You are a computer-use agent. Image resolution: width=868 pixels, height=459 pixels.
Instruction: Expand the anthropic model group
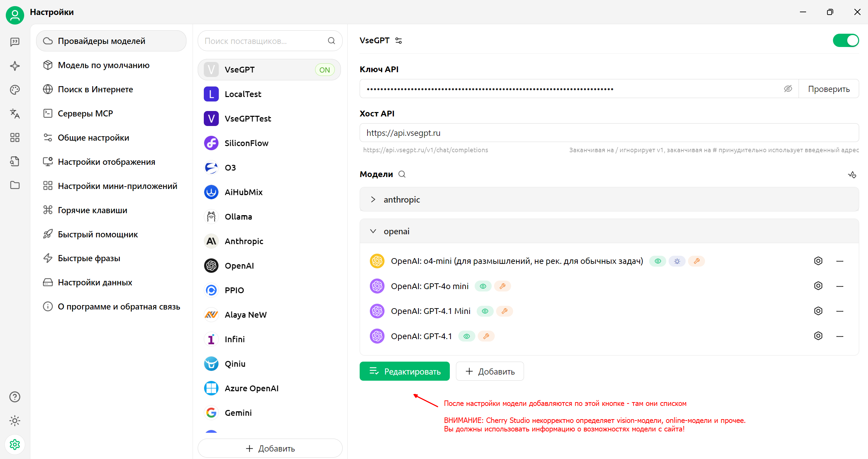(609, 200)
